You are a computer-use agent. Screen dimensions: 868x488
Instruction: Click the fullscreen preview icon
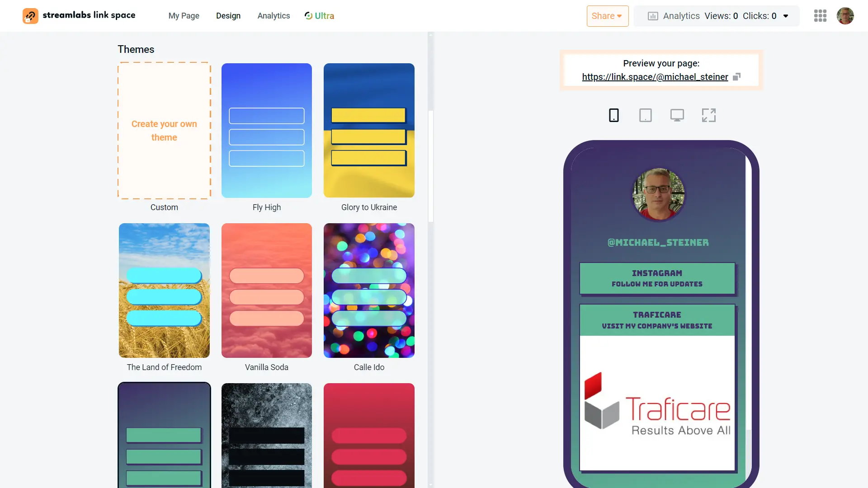[709, 114]
